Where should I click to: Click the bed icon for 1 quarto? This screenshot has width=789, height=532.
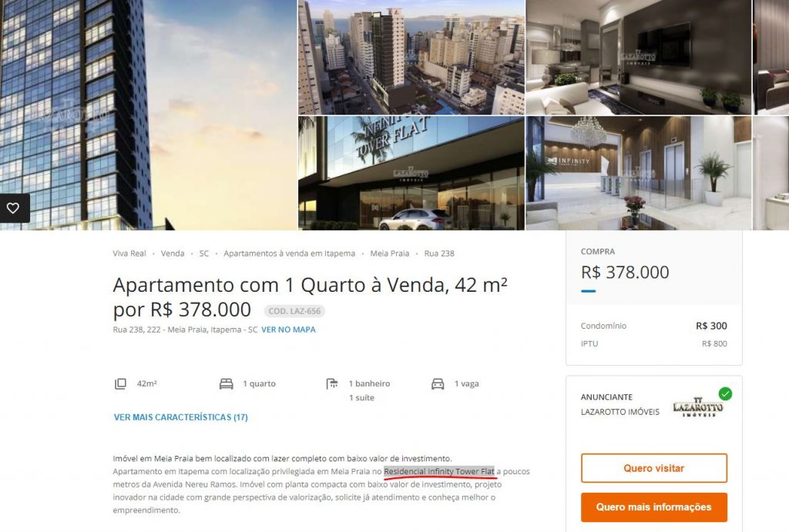point(227,383)
